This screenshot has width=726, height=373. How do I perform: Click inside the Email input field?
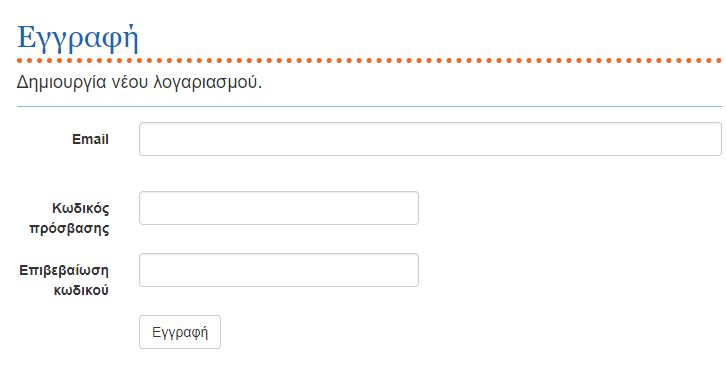pyautogui.click(x=430, y=139)
